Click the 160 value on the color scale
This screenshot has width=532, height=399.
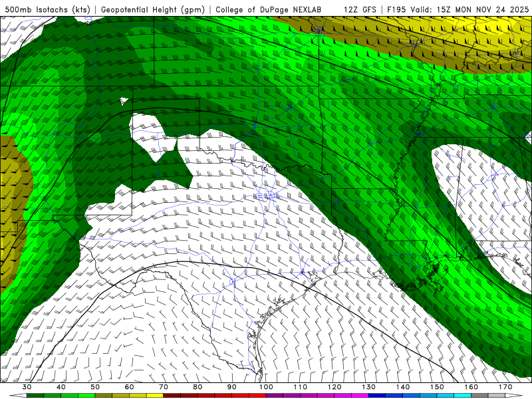coord(471,387)
